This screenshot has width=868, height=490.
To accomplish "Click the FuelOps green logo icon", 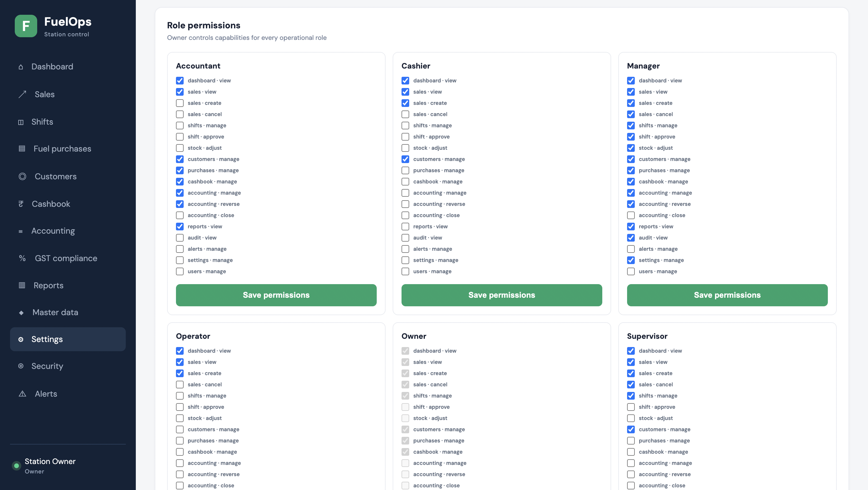I will pos(26,26).
